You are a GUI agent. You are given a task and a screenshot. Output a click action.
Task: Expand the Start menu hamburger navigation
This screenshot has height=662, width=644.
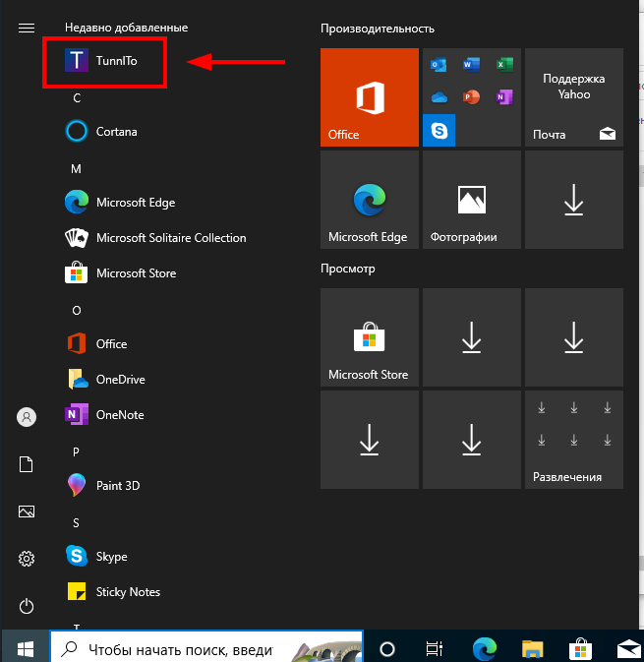click(27, 28)
